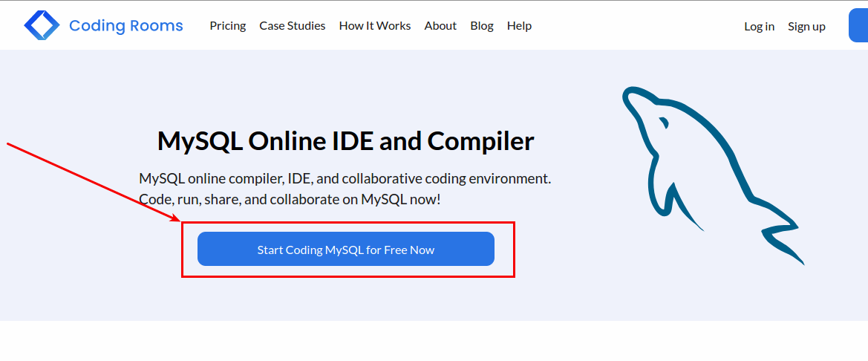Image resolution: width=868 pixels, height=361 pixels.
Task: Click the partially visible blue header button
Action: click(x=858, y=26)
